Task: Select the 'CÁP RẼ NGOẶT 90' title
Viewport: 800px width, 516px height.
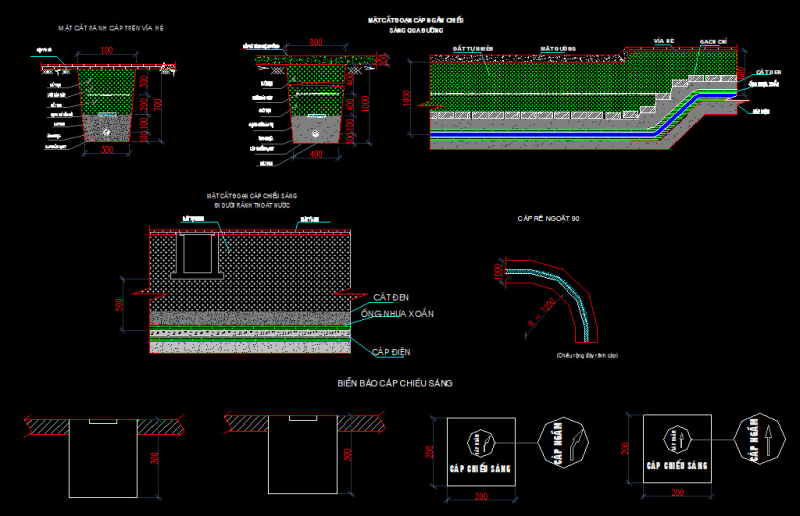Action: pos(548,218)
